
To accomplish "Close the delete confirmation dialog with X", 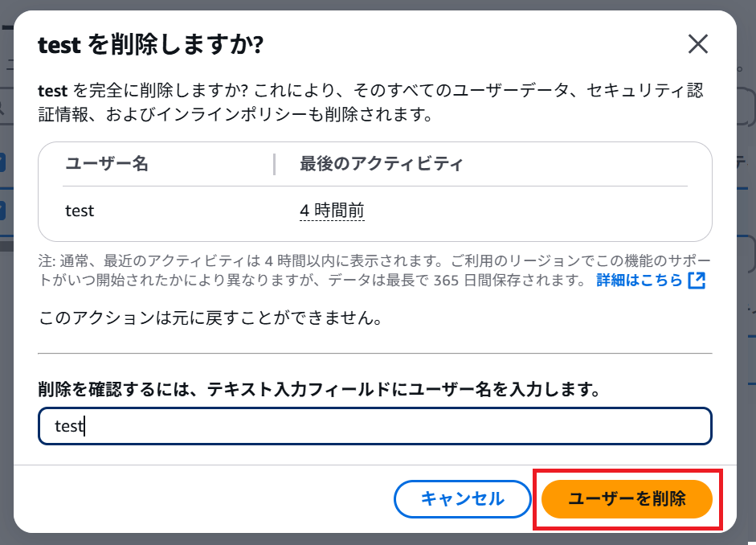I will click(697, 44).
